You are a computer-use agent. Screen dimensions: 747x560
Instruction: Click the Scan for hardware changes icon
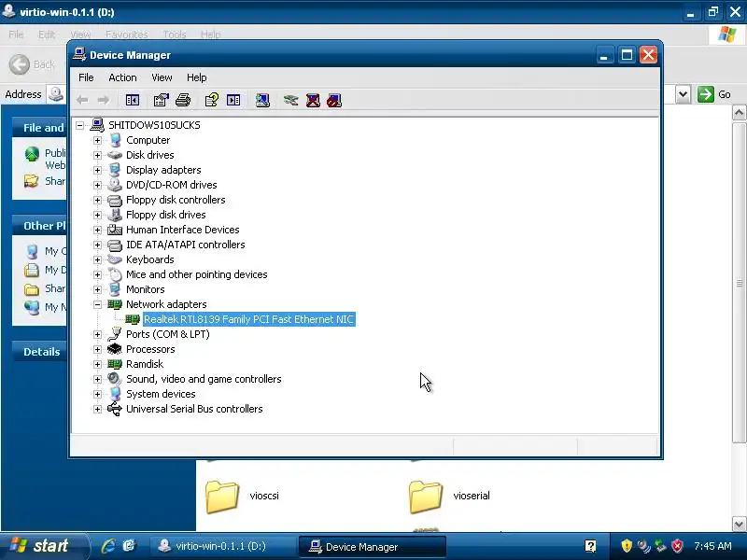[262, 100]
